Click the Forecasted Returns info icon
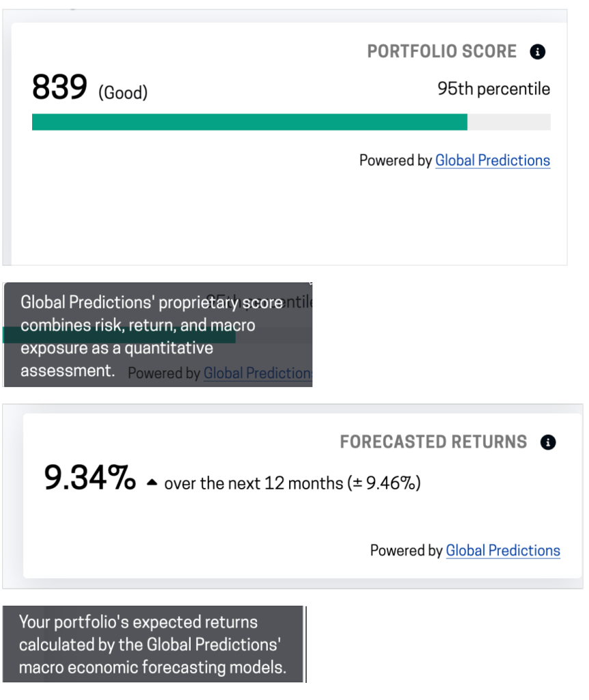Viewport: 589px width, 700px height. 548,442
